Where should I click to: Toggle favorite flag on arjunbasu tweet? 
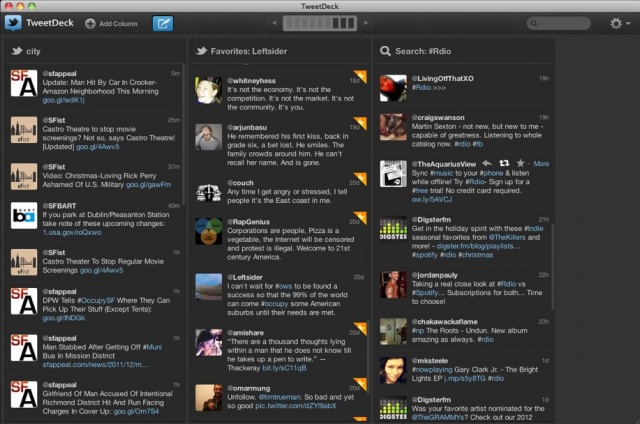(361, 122)
